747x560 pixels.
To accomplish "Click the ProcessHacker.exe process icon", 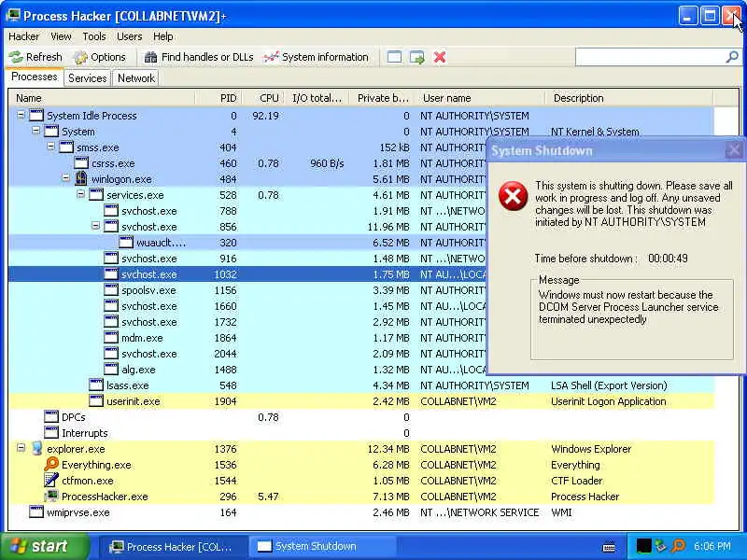I will point(51,497).
